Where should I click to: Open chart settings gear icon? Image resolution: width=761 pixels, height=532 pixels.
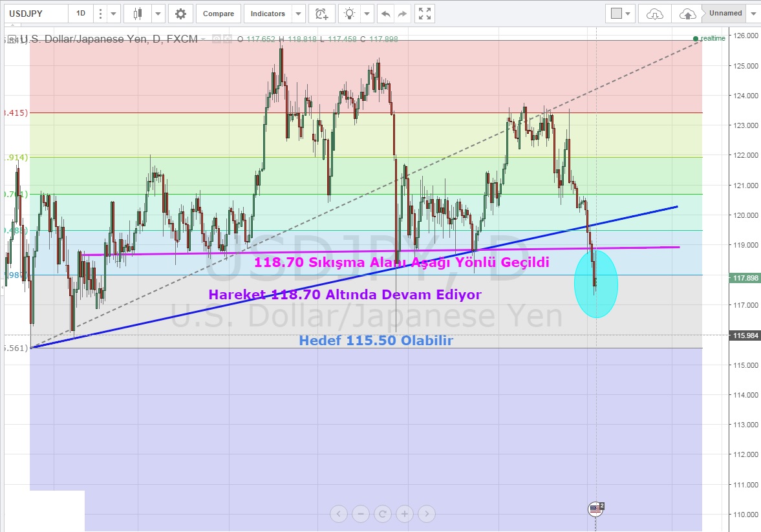click(180, 14)
